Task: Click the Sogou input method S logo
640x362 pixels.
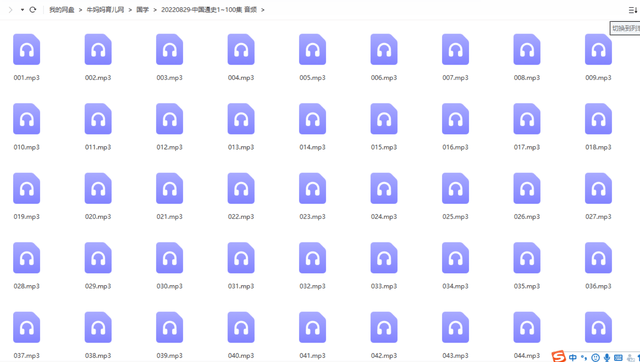Action: point(559,356)
